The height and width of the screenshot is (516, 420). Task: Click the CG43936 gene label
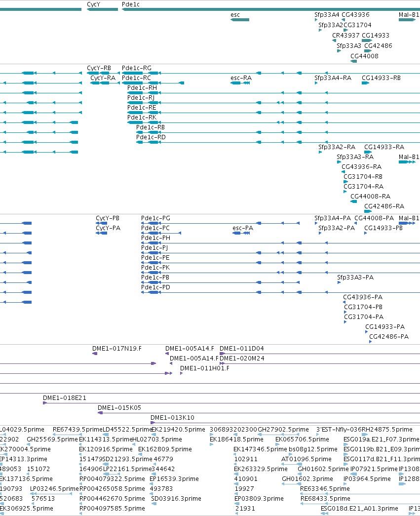click(x=355, y=14)
